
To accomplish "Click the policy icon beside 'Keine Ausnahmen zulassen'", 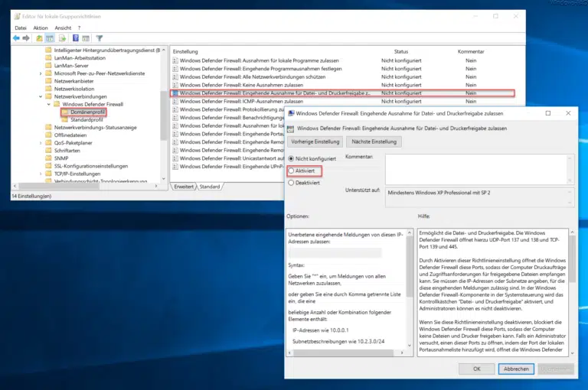I will (175, 85).
